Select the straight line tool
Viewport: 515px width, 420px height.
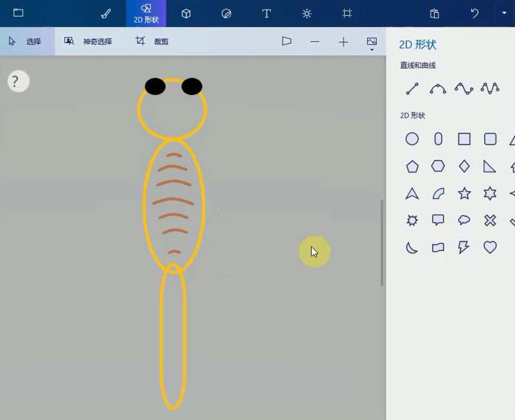pyautogui.click(x=412, y=89)
